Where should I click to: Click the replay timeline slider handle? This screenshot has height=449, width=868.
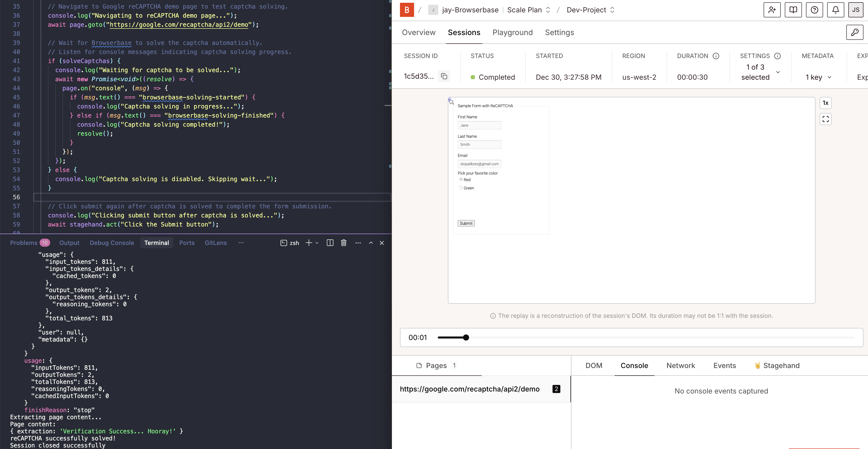point(466,338)
